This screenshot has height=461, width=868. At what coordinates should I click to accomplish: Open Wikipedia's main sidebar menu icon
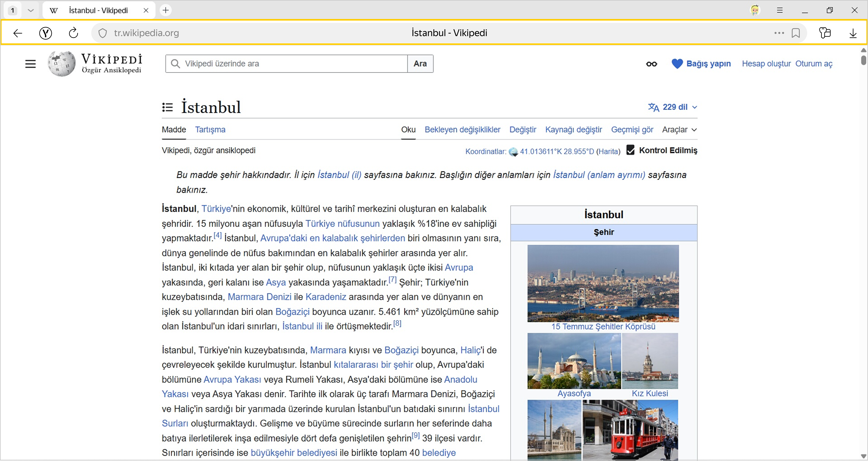click(30, 64)
